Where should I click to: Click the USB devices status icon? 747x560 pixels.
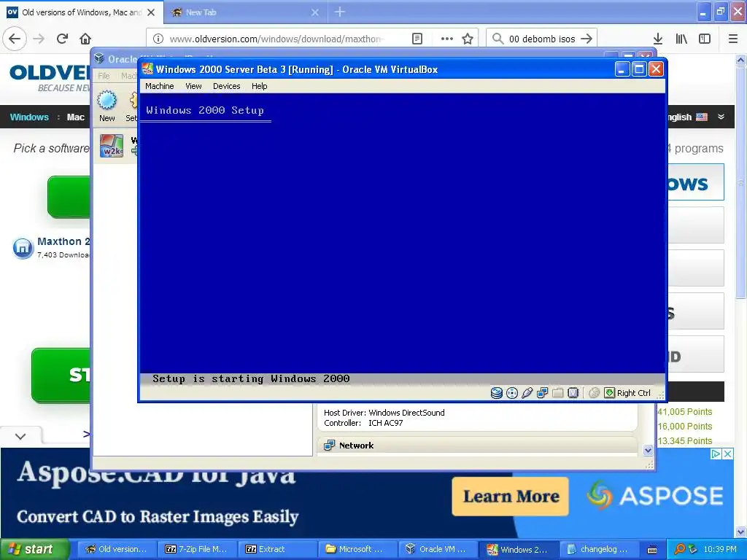click(x=527, y=393)
